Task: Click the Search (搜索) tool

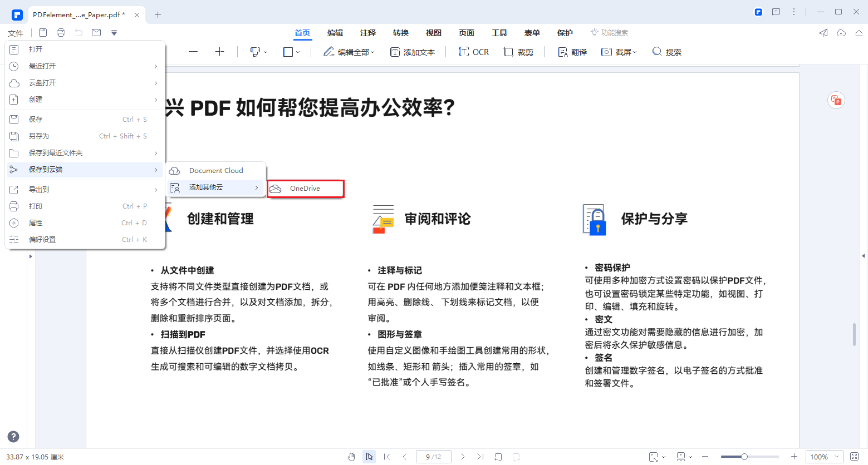Action: [666, 52]
